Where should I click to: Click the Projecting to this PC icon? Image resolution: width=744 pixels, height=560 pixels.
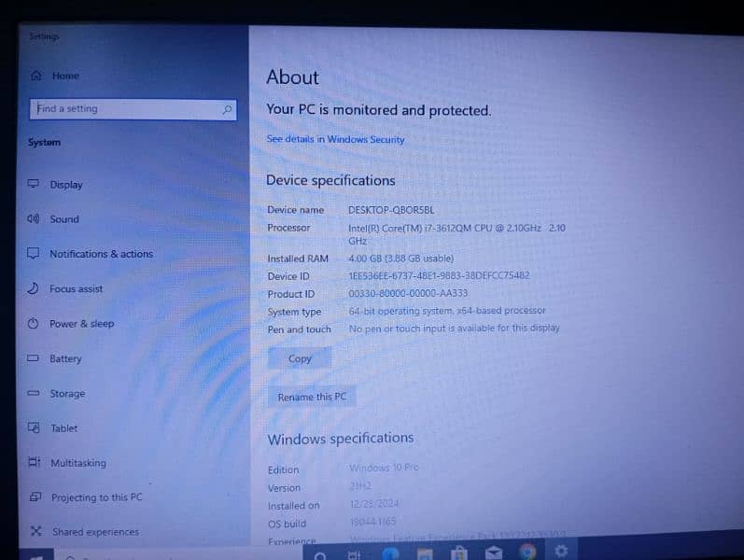pyautogui.click(x=35, y=497)
